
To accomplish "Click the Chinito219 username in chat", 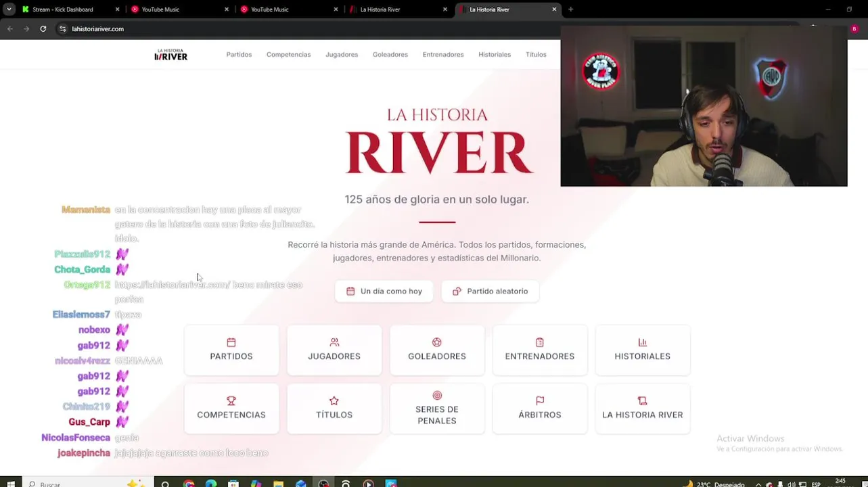I will (87, 407).
